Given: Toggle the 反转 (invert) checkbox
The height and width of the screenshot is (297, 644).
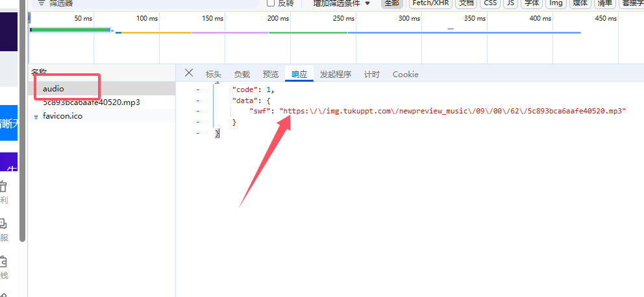Looking at the screenshot, I should coord(271,3).
